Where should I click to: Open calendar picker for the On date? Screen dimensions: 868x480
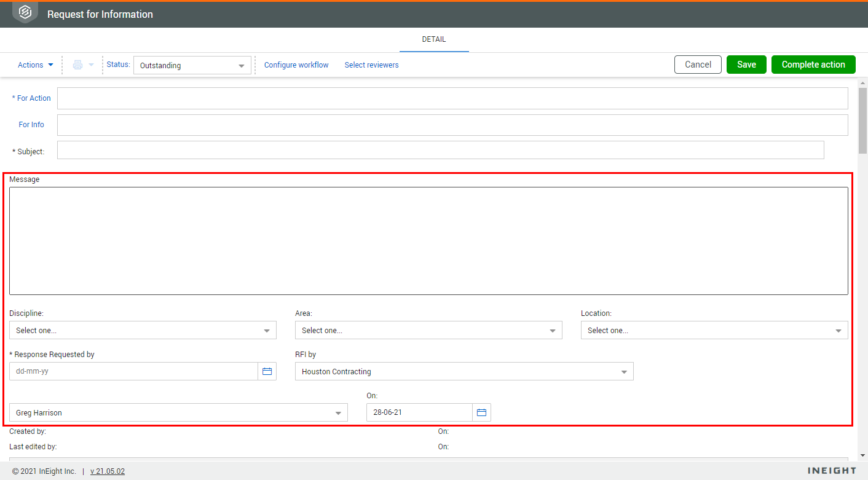coord(481,412)
